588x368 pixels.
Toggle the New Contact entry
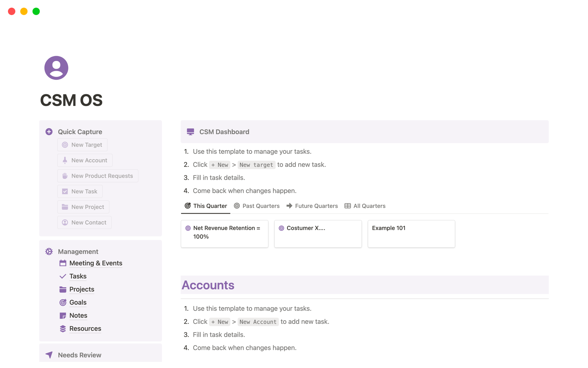click(x=84, y=222)
